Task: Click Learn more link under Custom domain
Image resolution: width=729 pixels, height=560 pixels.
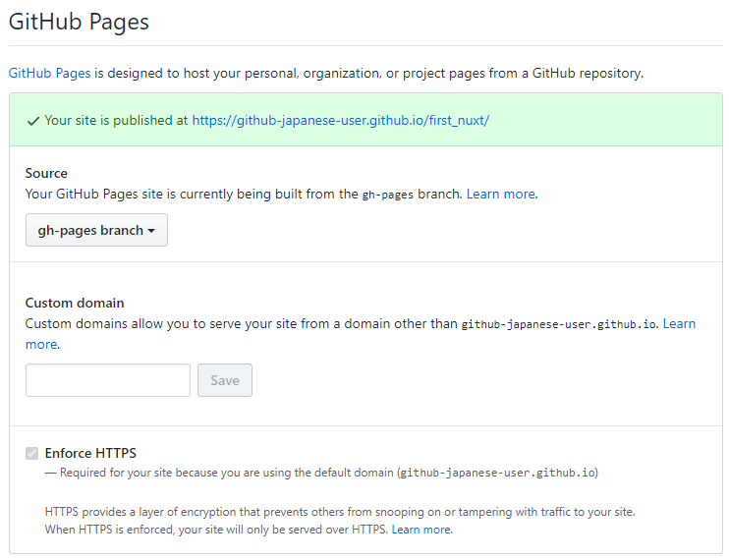Action: 679,323
